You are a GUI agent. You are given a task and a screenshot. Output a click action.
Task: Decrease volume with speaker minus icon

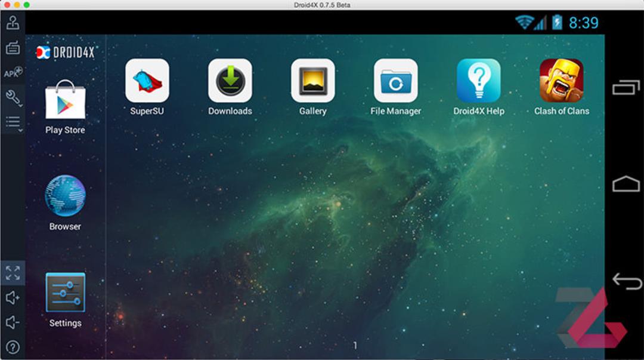tap(13, 322)
